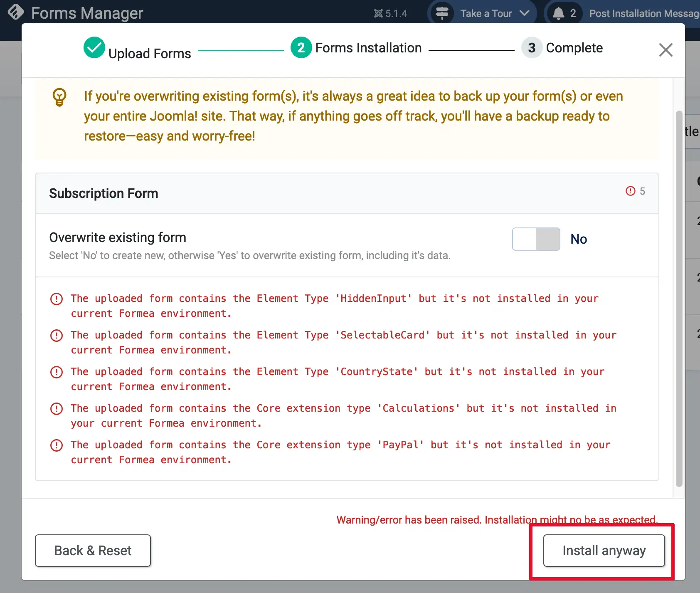
Task: Click the Post Installation Messages link
Action: [644, 14]
